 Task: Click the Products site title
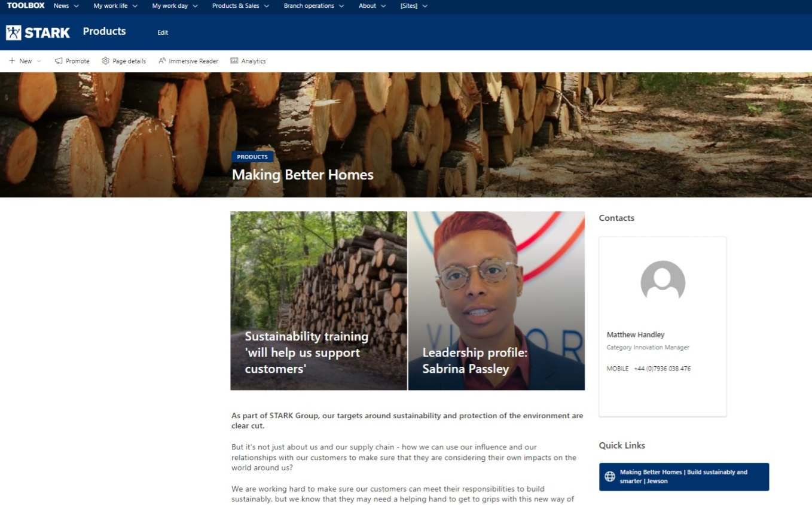[105, 32]
